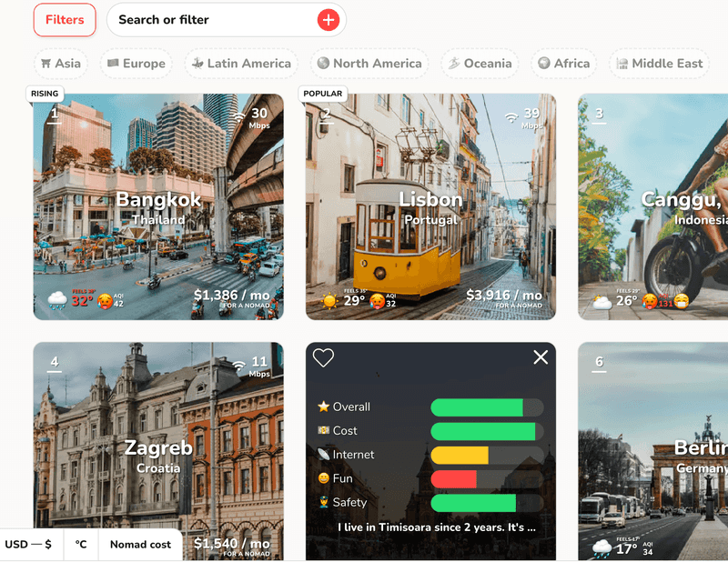Screen dimensions: 728x562
Task: Click the red plus icon in the search bar
Action: coord(329,19)
